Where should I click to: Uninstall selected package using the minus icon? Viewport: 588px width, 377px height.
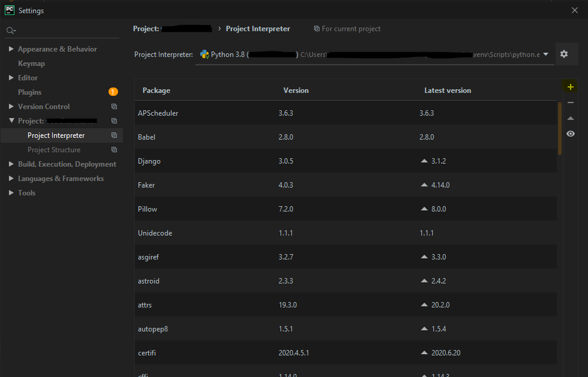coord(570,102)
